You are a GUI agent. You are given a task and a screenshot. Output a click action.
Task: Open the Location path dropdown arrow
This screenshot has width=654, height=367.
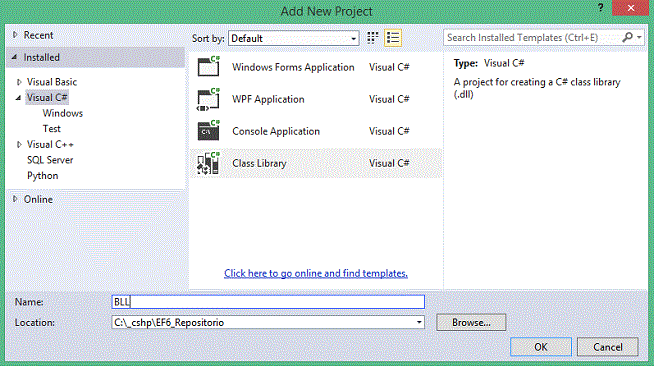point(419,322)
